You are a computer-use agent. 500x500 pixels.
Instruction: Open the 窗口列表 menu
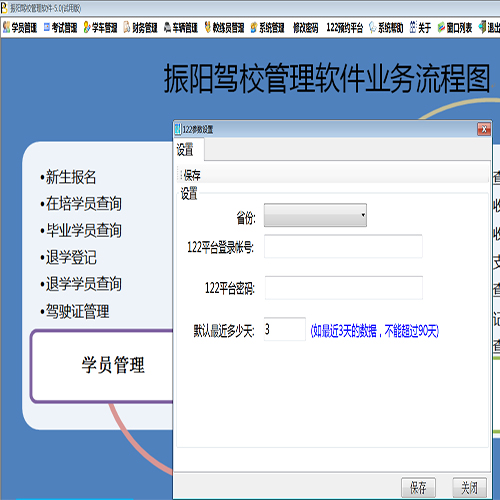pyautogui.click(x=455, y=28)
